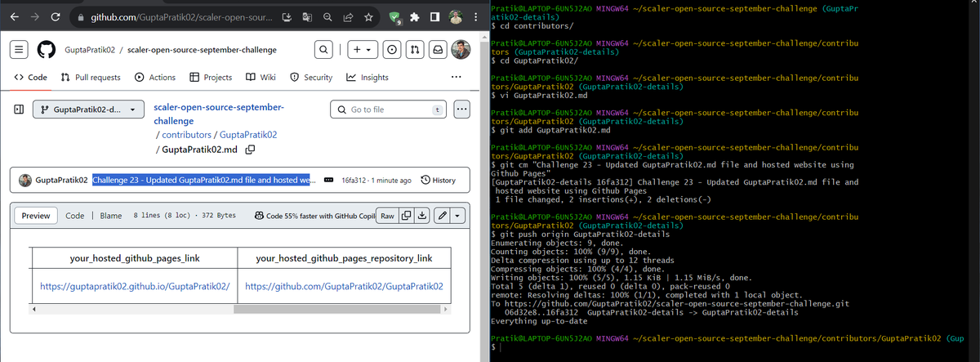This screenshot has height=362, width=980.
Task: Open GitHub hamburger navigation menu
Action: pos(20,50)
